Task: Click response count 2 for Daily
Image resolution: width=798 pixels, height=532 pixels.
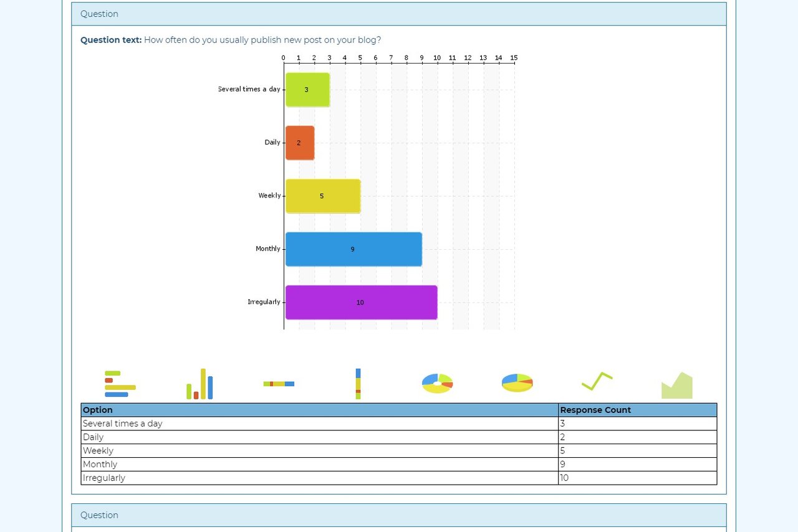Action: pos(637,437)
